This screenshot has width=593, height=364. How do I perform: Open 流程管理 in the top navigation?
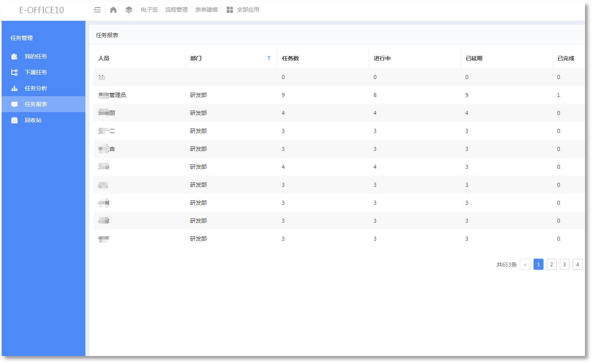coord(176,10)
